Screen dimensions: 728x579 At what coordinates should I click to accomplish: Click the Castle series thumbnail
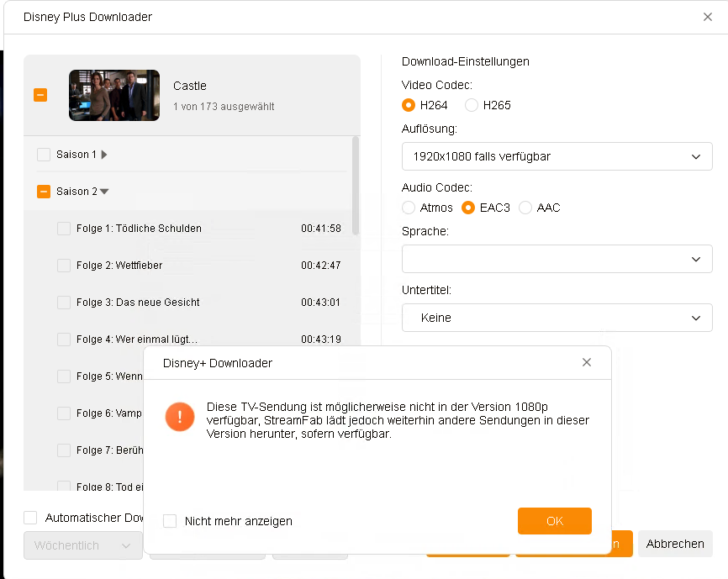(x=114, y=95)
